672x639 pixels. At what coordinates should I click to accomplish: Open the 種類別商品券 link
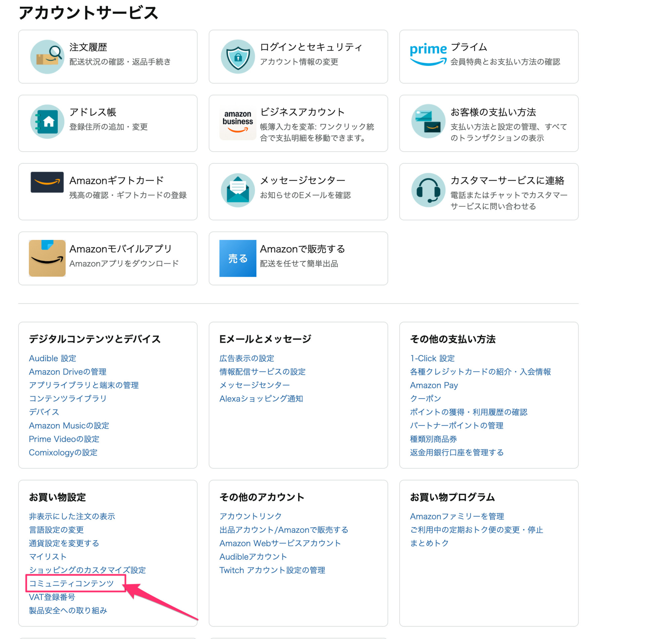(x=433, y=439)
